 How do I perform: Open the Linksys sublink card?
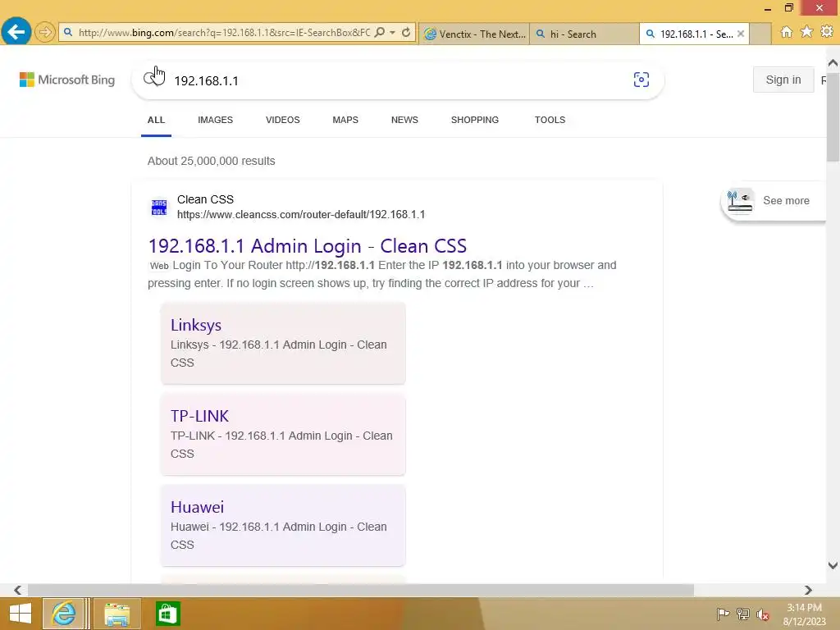[283, 344]
